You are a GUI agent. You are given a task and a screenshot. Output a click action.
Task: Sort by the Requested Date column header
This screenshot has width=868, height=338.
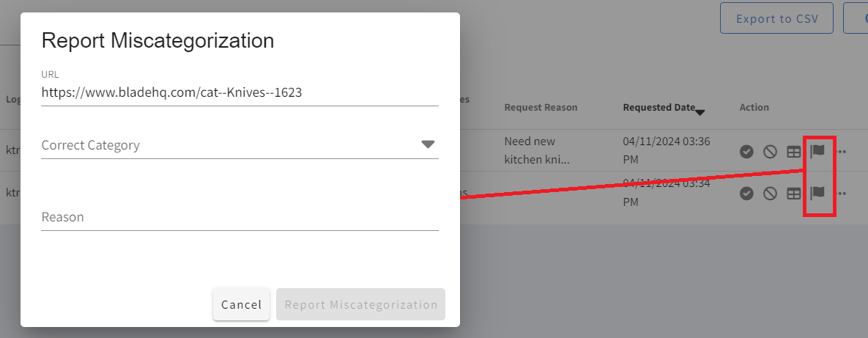[x=659, y=107]
